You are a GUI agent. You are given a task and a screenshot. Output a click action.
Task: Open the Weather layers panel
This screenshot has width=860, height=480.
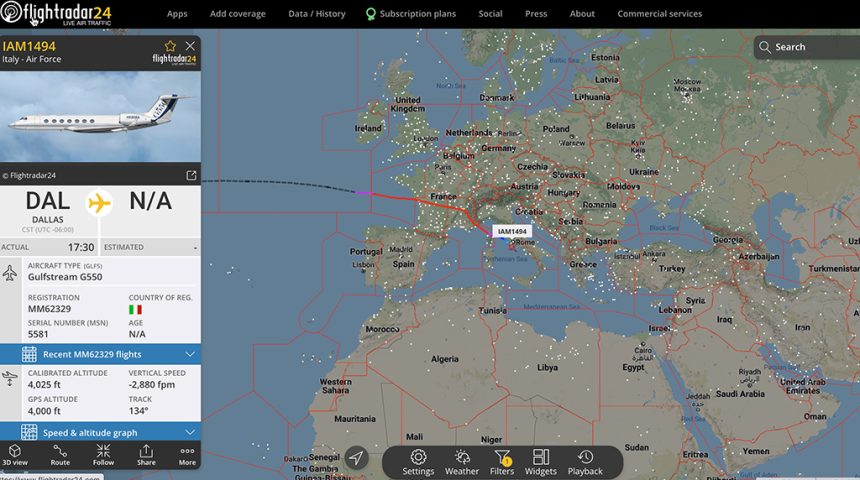[462, 462]
